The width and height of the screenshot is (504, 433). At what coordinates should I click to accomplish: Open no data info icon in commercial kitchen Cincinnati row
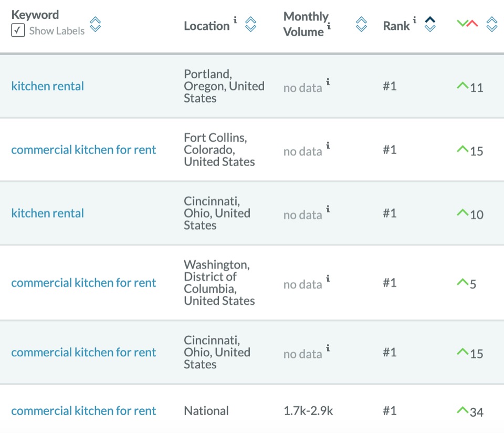point(328,348)
